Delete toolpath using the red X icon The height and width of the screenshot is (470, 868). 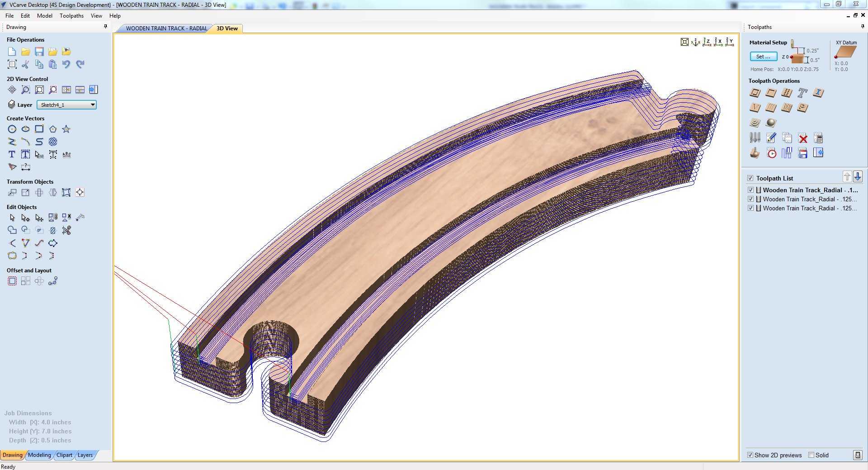tap(802, 138)
